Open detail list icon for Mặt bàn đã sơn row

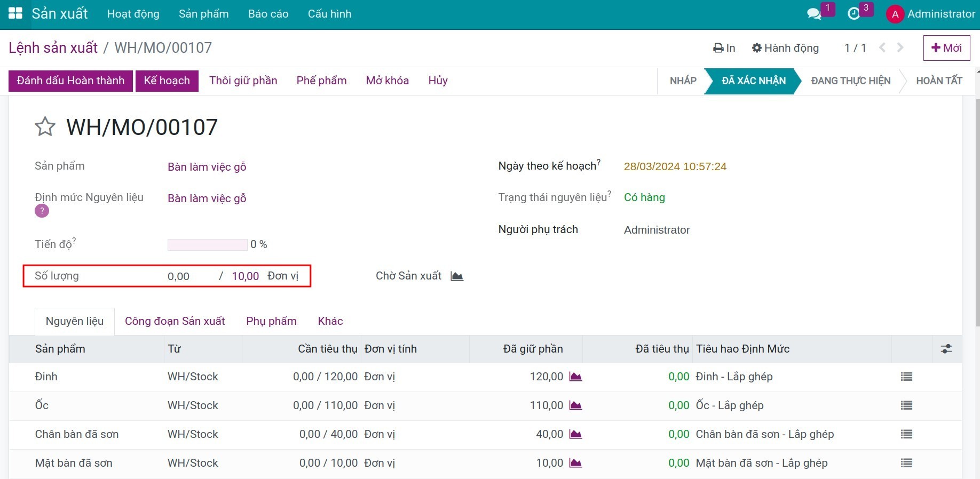coord(906,463)
